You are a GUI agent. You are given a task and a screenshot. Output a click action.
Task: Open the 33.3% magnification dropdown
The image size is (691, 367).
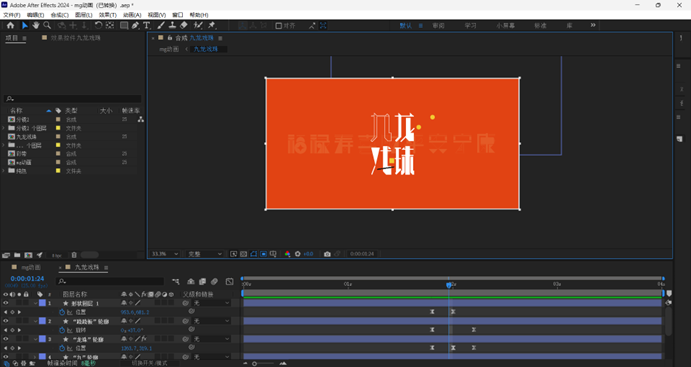tap(165, 254)
